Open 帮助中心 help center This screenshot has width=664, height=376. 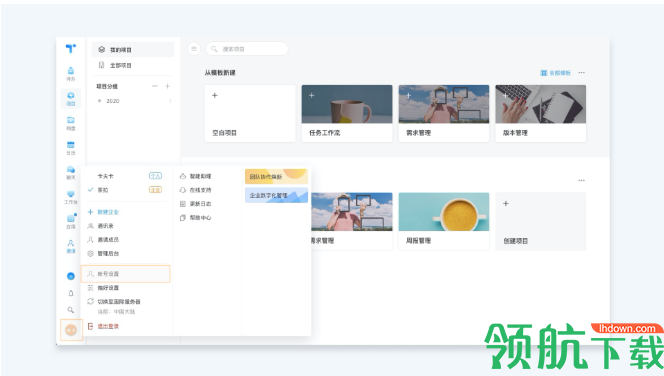pyautogui.click(x=196, y=217)
